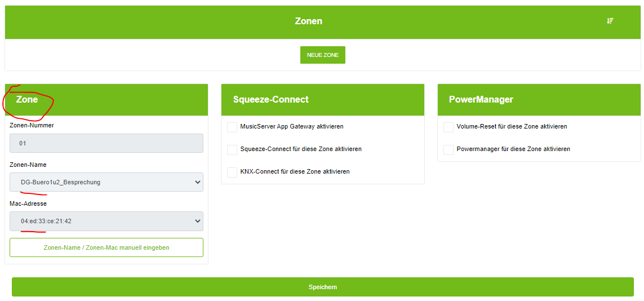Save settings with the Speichern button

coord(322,287)
